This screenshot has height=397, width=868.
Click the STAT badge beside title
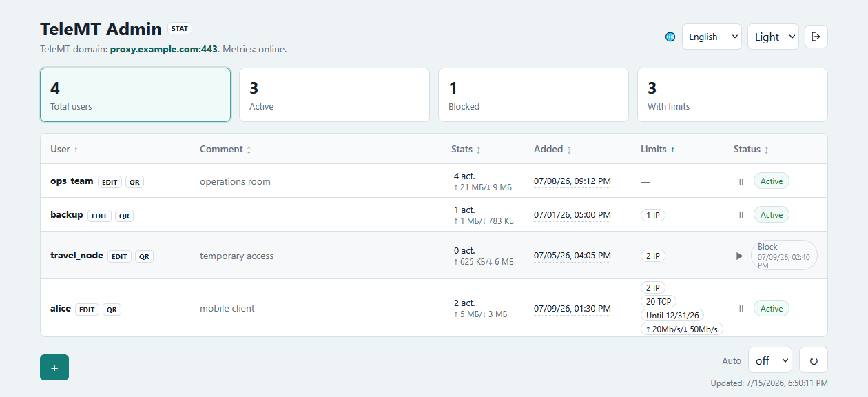coord(180,29)
